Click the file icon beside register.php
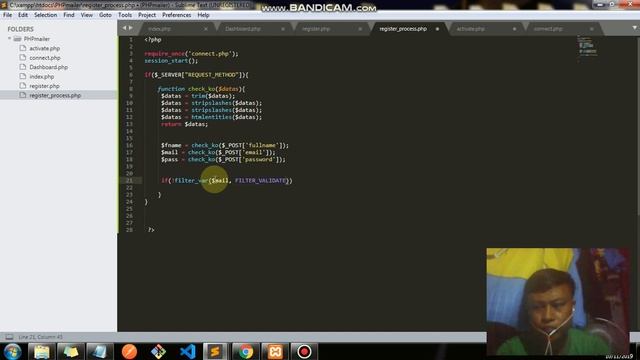 (x=23, y=86)
